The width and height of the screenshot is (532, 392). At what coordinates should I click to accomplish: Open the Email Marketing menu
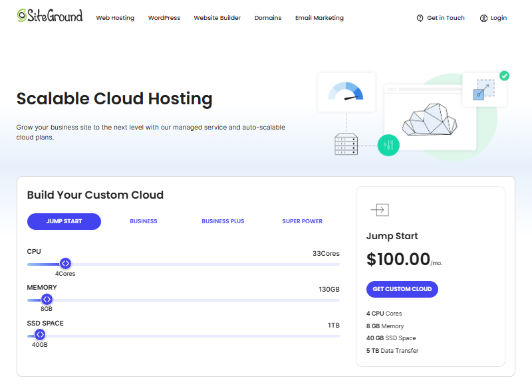pos(319,18)
